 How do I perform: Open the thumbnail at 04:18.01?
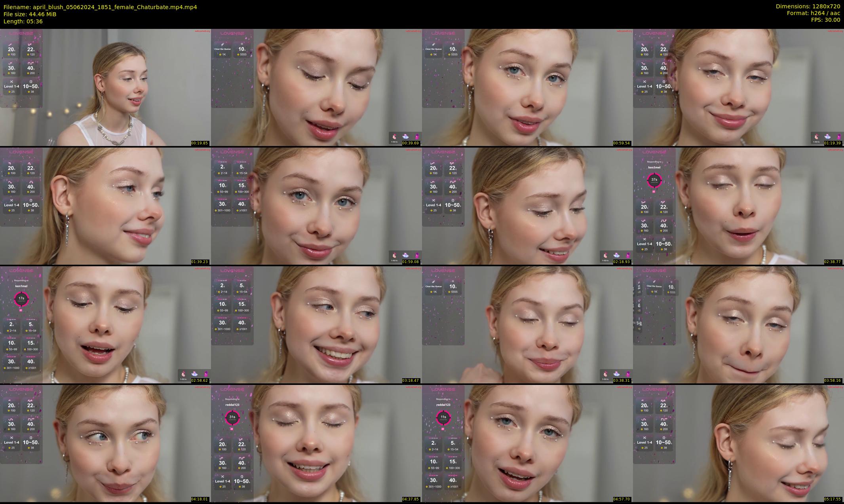(105, 443)
